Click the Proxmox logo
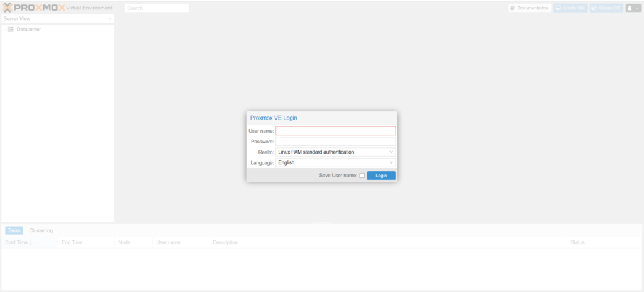The height and width of the screenshot is (292, 644). coord(34,8)
